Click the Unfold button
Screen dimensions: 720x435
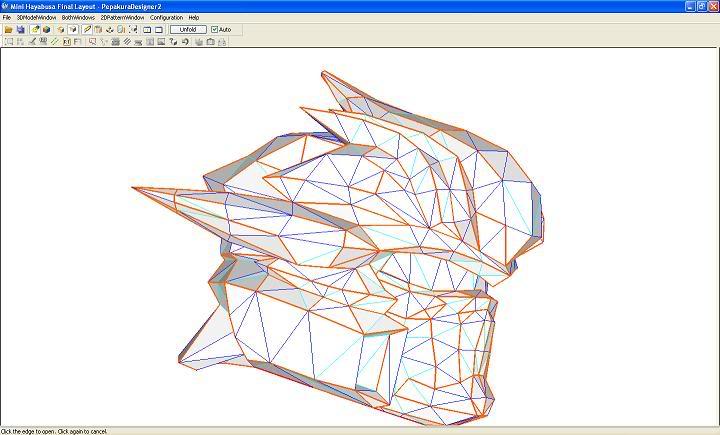pyautogui.click(x=188, y=29)
